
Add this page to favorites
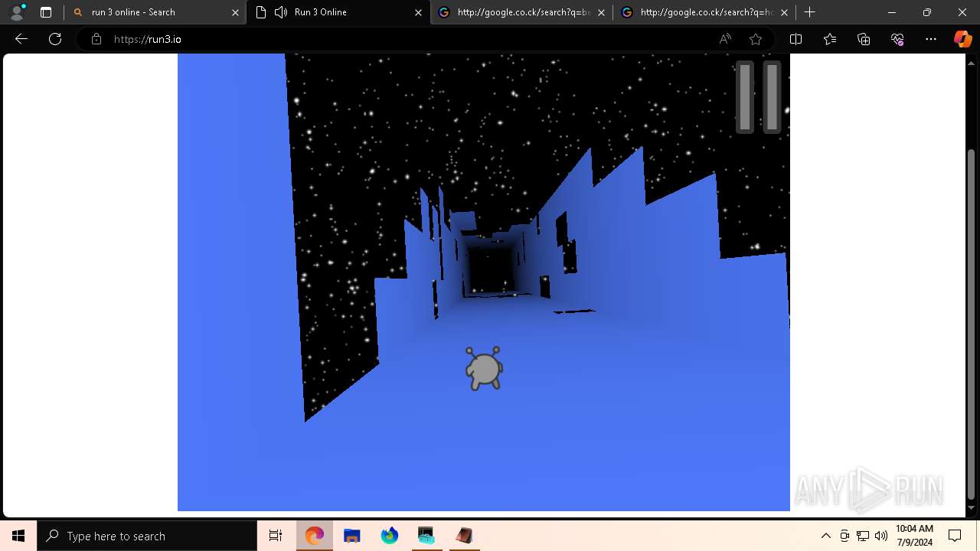[x=756, y=39]
